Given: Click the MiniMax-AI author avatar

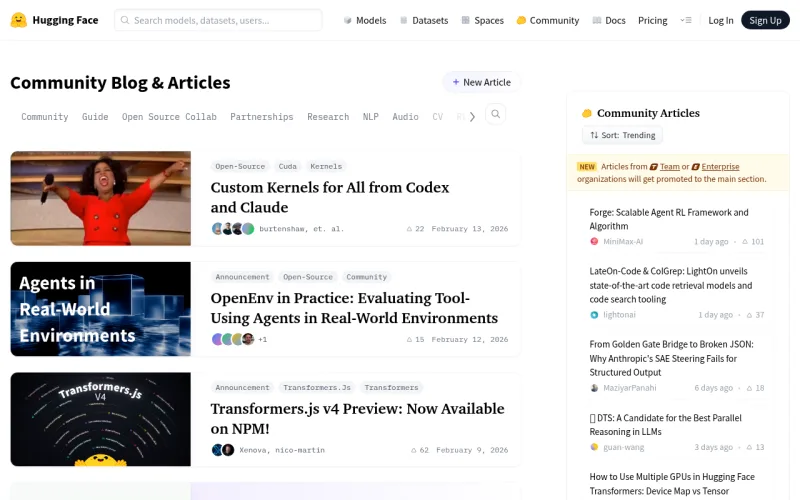Looking at the screenshot, I should tap(594, 242).
